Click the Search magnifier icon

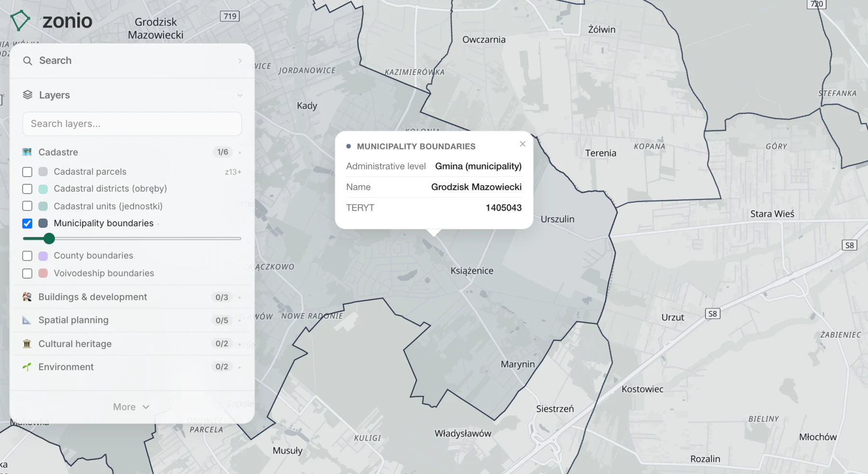27,61
